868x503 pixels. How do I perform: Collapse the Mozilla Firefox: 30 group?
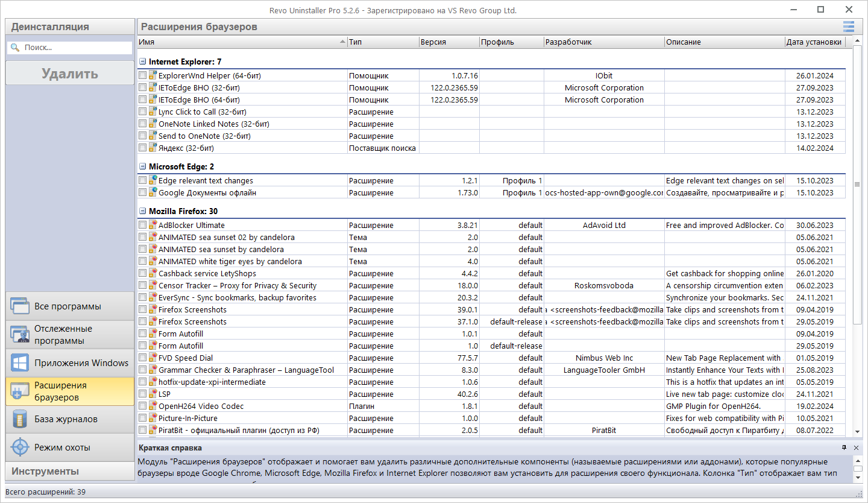[x=143, y=211]
